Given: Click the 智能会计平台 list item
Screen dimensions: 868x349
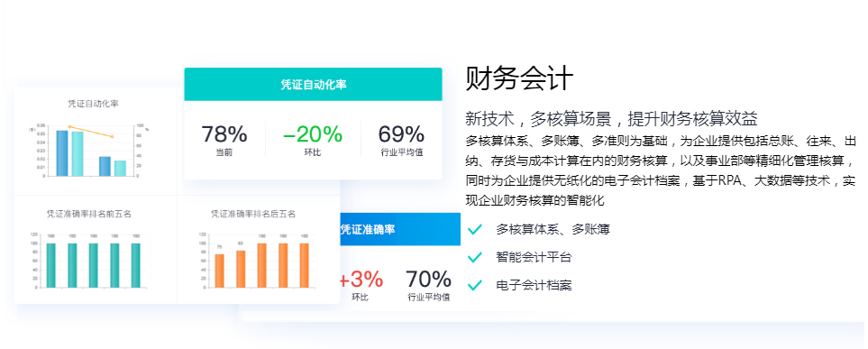Looking at the screenshot, I should click(534, 257).
